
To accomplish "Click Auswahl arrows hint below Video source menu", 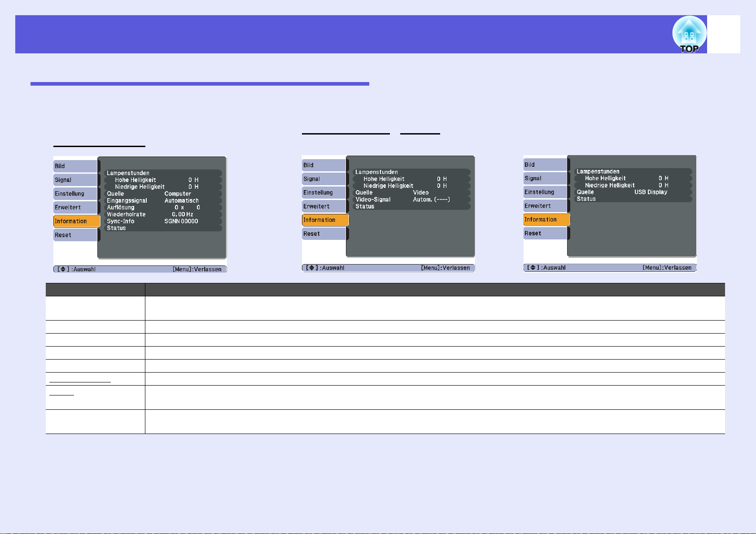I will (325, 268).
